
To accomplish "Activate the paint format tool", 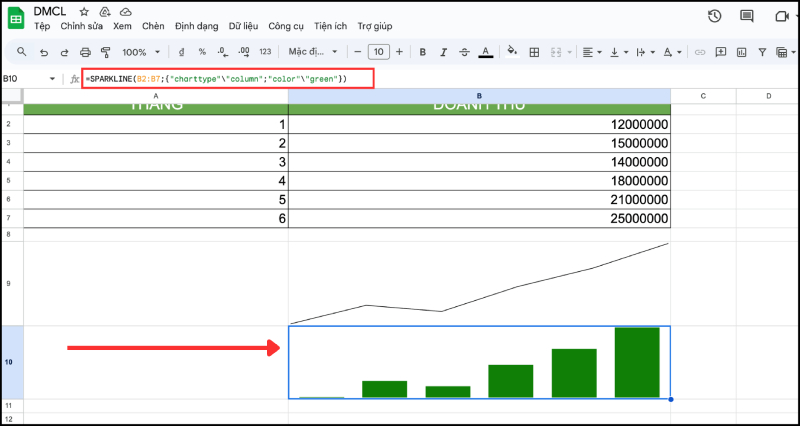I will (x=106, y=52).
